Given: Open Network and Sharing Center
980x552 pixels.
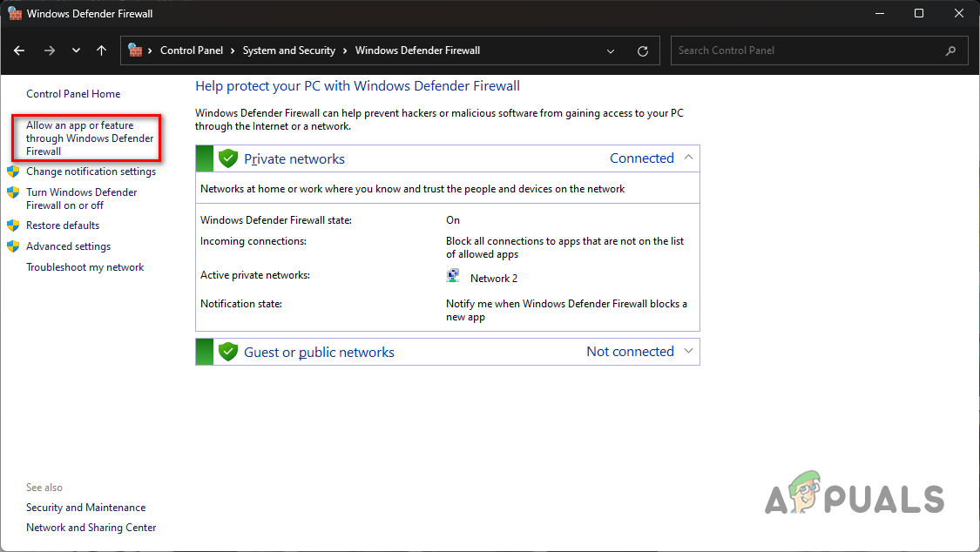Looking at the screenshot, I should tap(91, 527).
